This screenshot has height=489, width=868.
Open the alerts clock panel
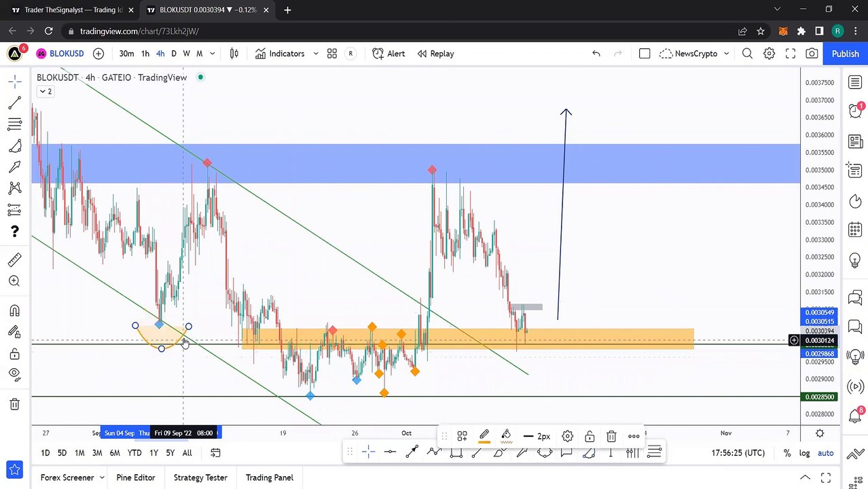click(x=854, y=110)
